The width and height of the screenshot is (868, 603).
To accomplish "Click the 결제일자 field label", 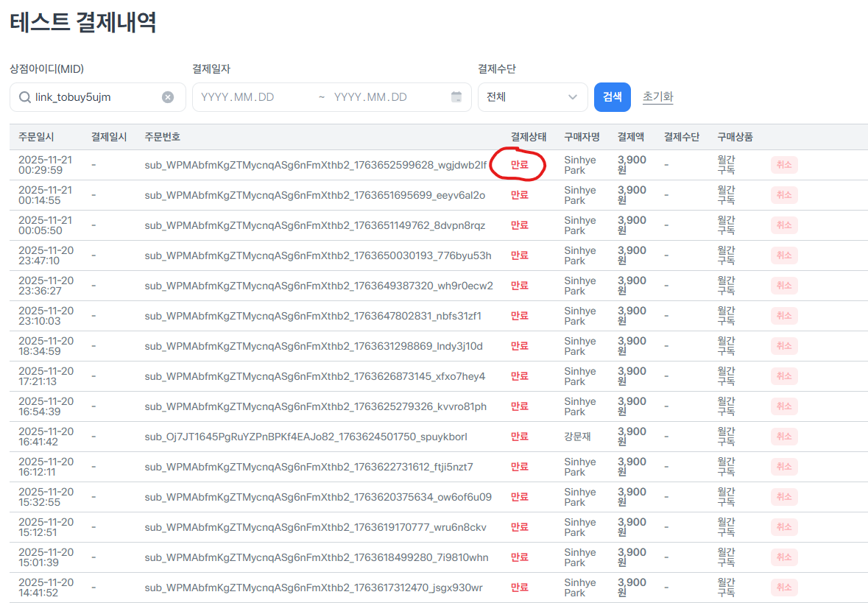I will tap(211, 68).
